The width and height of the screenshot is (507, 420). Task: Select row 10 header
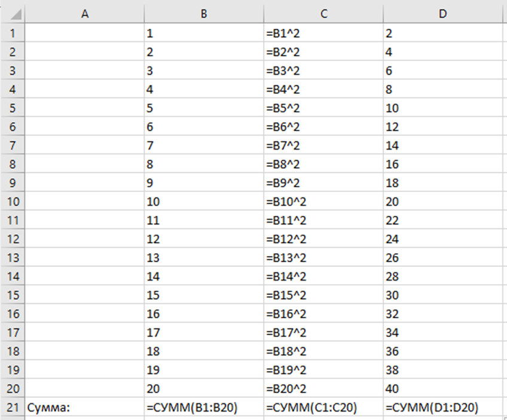click(12, 202)
